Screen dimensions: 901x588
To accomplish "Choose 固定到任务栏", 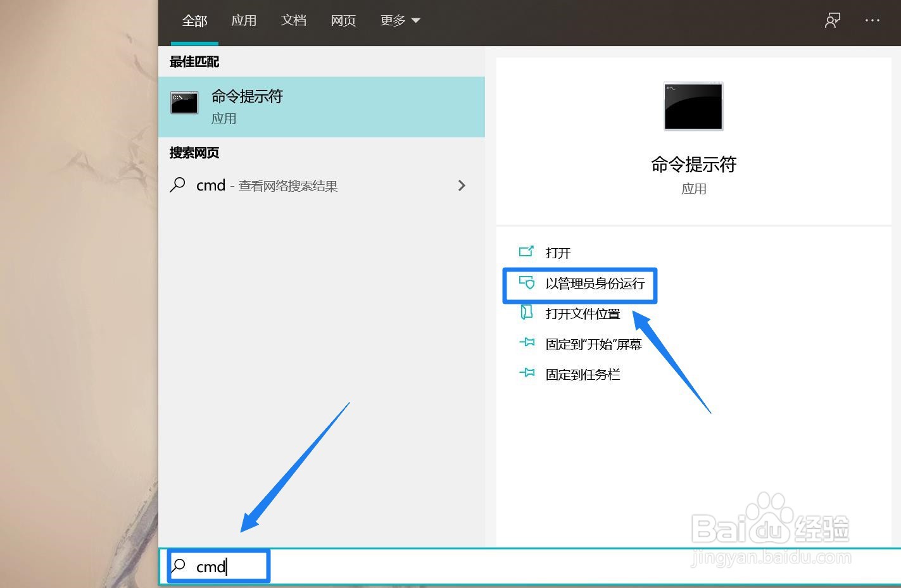I will point(583,375).
